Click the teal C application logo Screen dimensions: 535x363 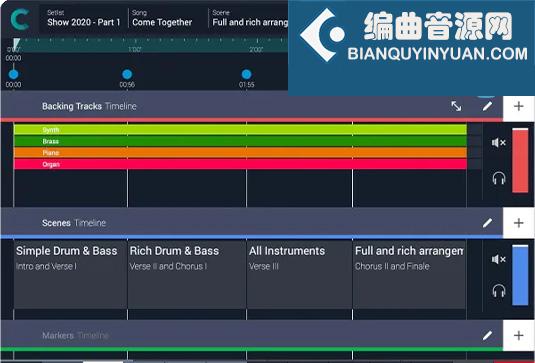[x=20, y=19]
